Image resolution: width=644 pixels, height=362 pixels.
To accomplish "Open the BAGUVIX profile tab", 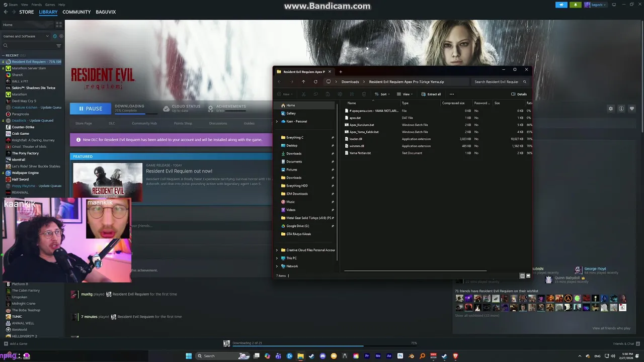I will coord(106,12).
